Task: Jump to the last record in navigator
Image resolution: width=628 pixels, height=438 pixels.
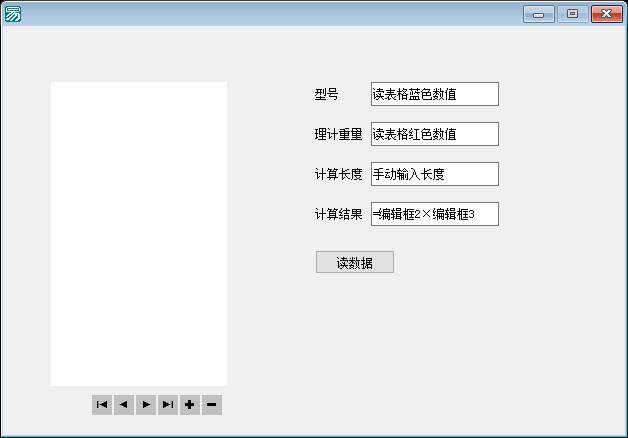Action: [x=168, y=405]
